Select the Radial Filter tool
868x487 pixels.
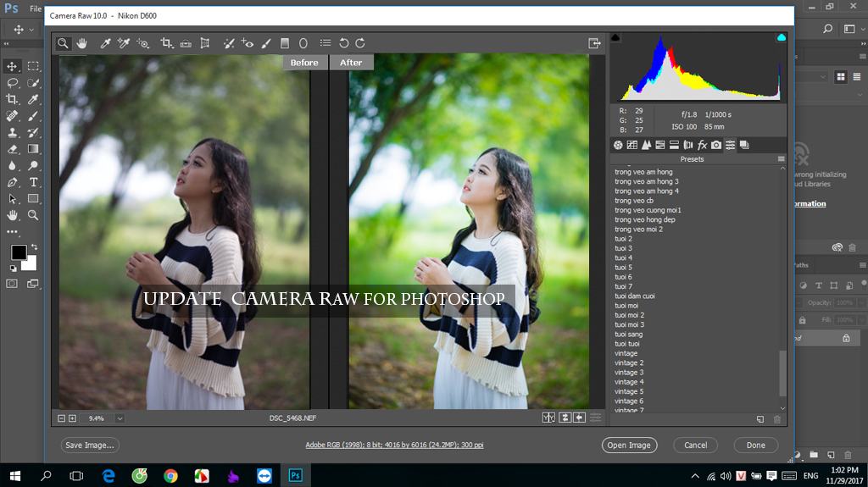303,43
